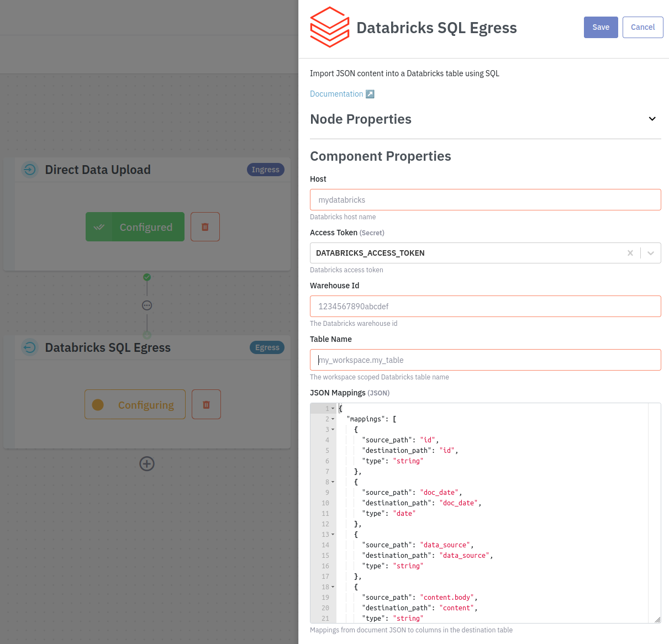Click the Configuring button
This screenshot has height=644, width=669.
click(x=135, y=404)
